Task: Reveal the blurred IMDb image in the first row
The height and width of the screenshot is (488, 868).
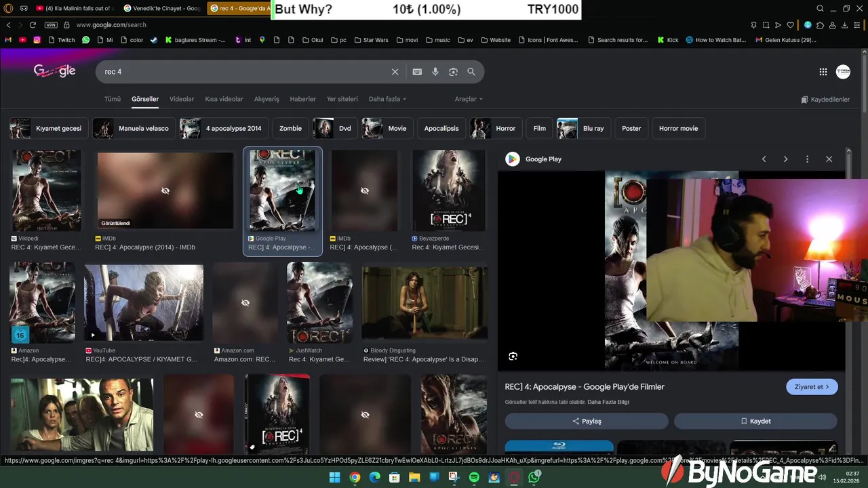Action: coord(165,191)
